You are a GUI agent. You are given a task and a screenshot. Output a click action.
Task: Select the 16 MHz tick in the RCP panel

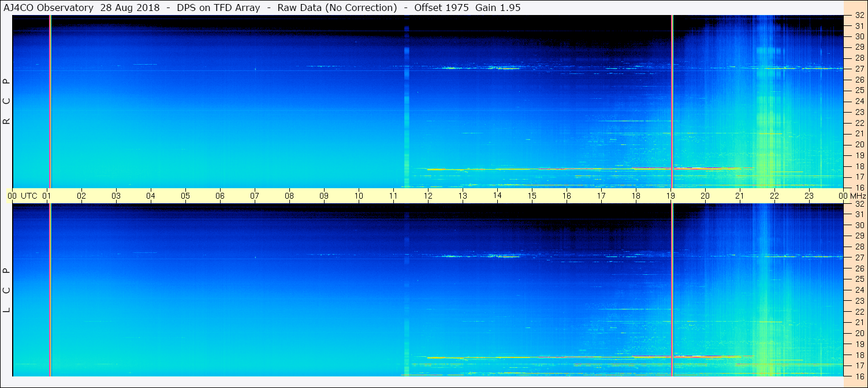pos(859,188)
